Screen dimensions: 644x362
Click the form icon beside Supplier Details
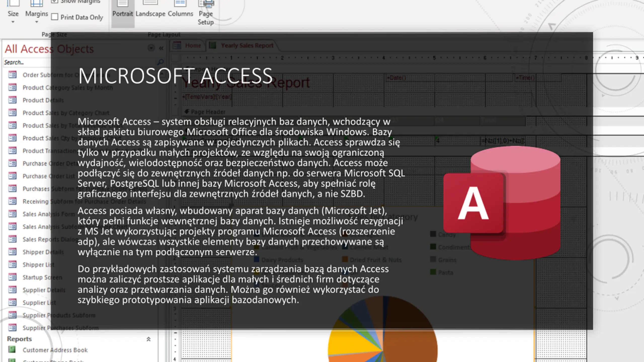(x=12, y=290)
